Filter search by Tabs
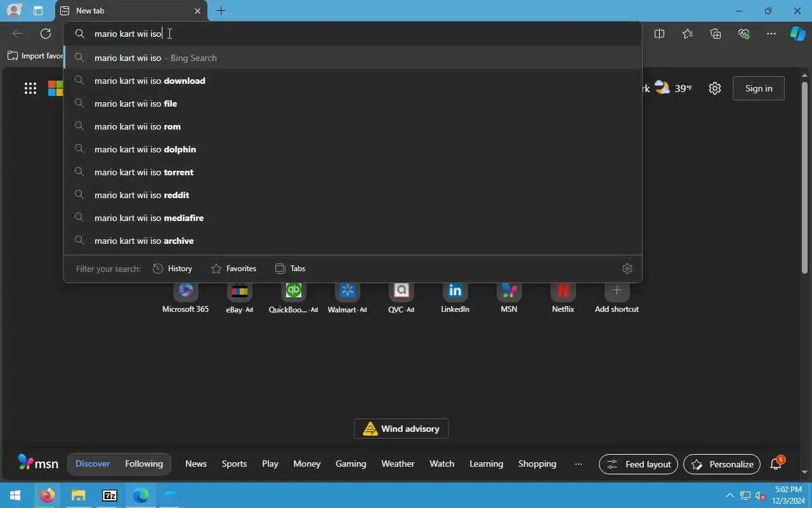Screen dimensions: 812x508 point(290,269)
